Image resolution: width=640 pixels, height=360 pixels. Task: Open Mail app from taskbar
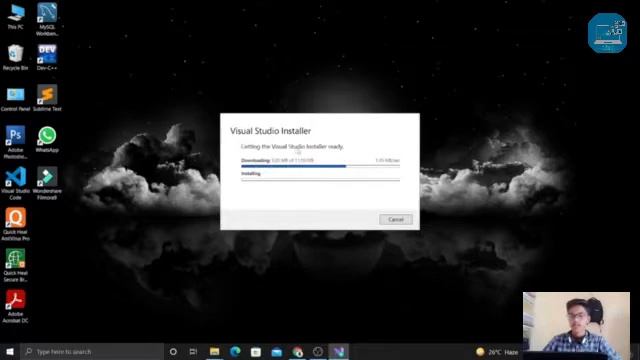coord(277,351)
